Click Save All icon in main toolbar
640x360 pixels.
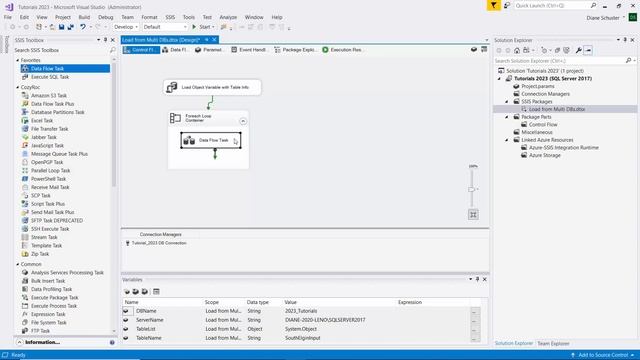[71, 27]
